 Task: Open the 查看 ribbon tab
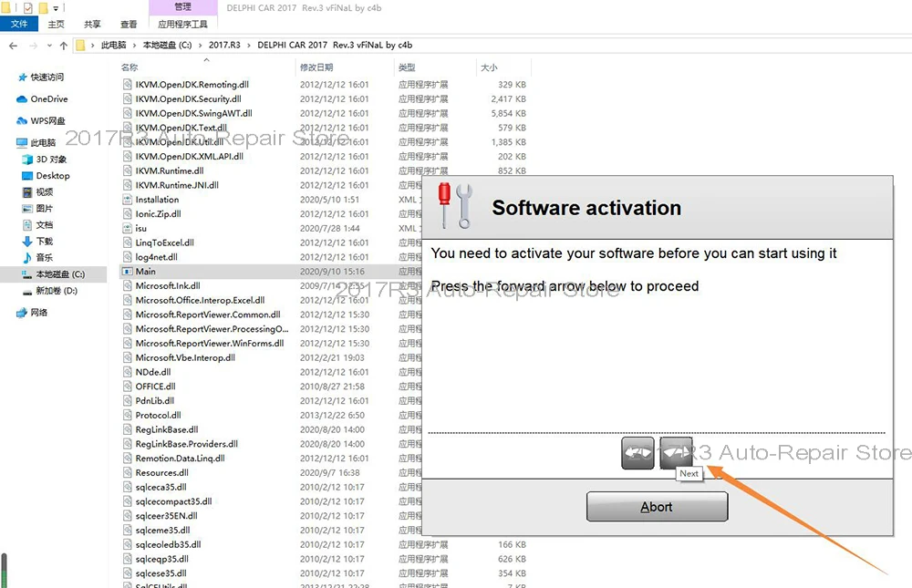(129, 24)
